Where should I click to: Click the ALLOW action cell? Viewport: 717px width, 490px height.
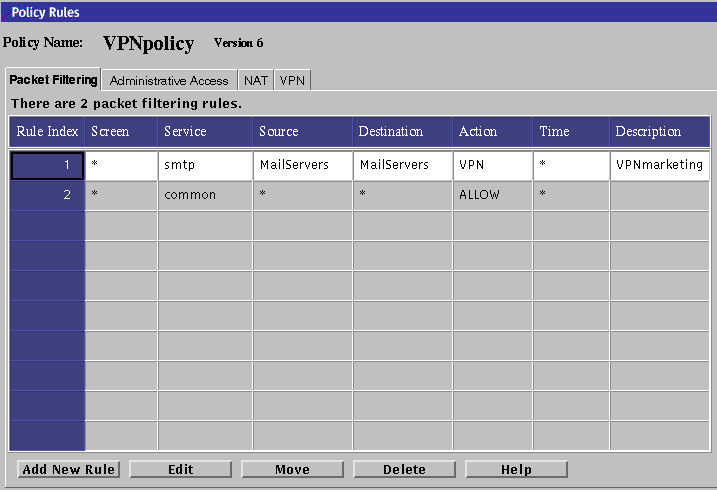pos(493,195)
